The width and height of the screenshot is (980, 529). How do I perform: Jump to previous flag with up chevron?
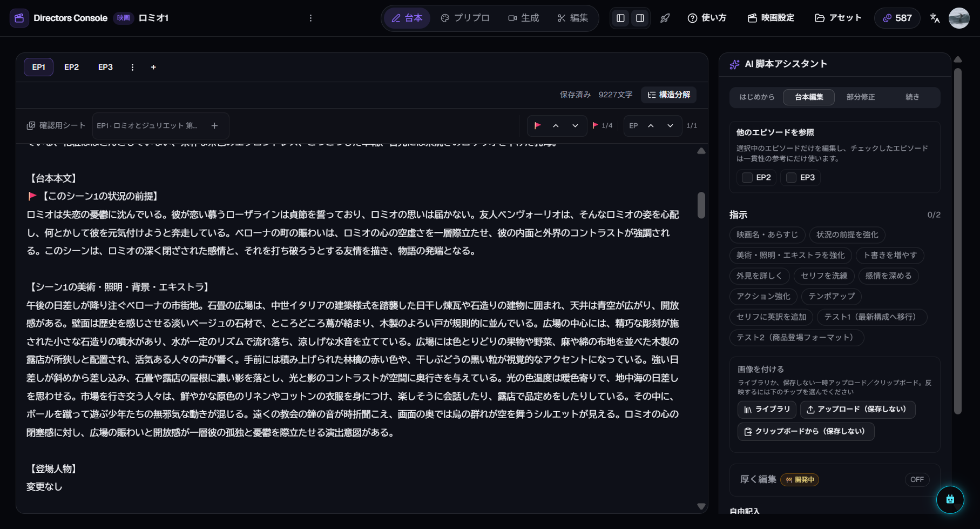556,125
